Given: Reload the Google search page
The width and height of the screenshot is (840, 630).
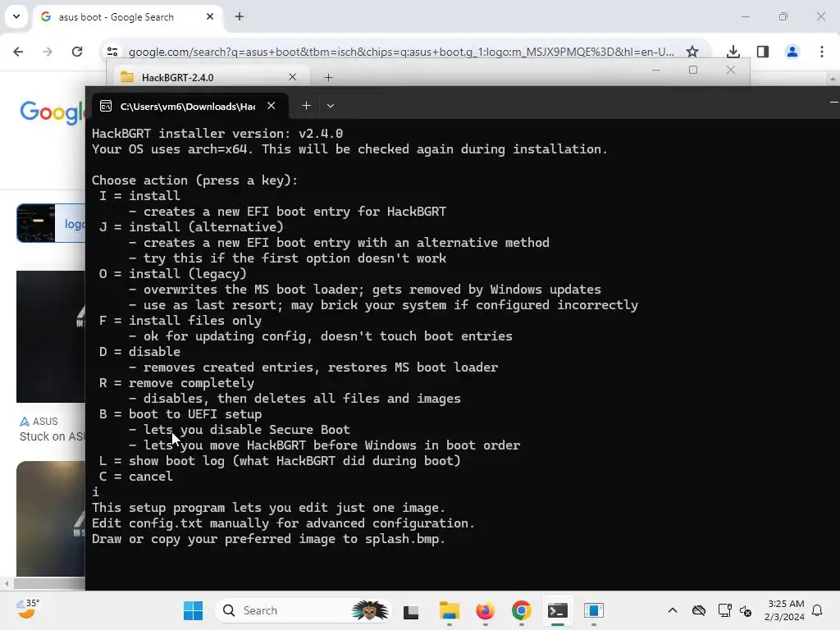Looking at the screenshot, I should pos(77,52).
